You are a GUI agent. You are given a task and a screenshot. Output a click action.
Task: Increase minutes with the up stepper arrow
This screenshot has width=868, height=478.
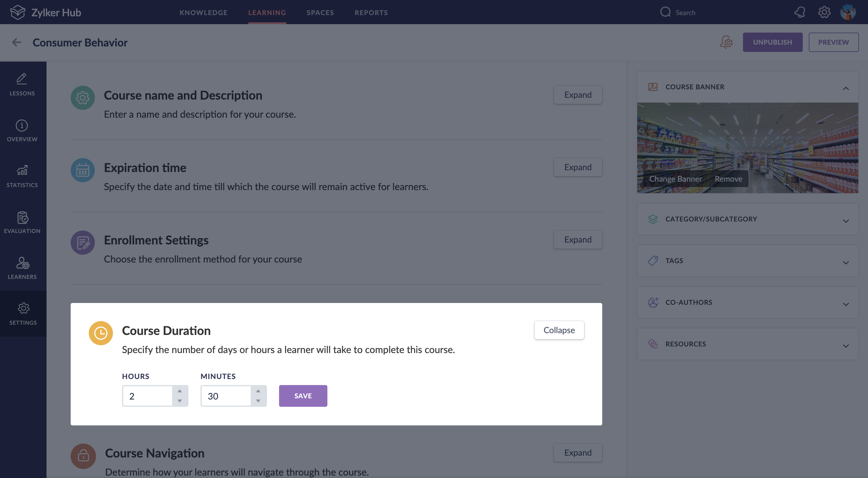(258, 391)
